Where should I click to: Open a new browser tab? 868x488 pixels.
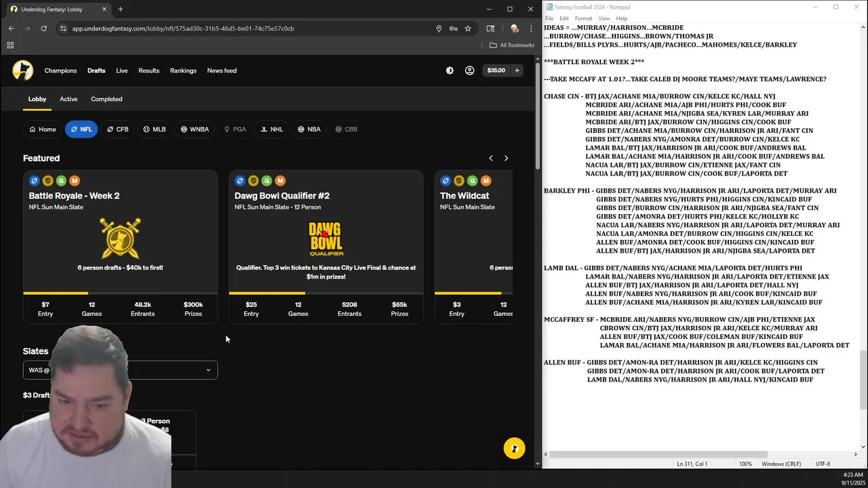[120, 9]
